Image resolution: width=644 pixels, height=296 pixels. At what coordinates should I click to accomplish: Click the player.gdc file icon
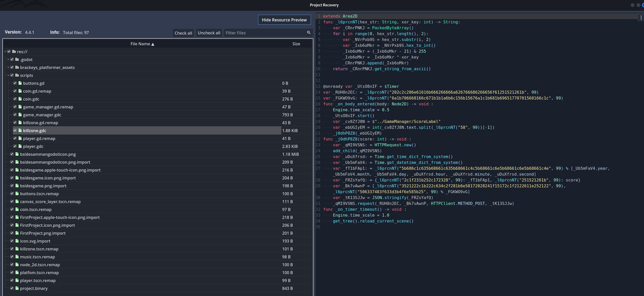click(20, 146)
